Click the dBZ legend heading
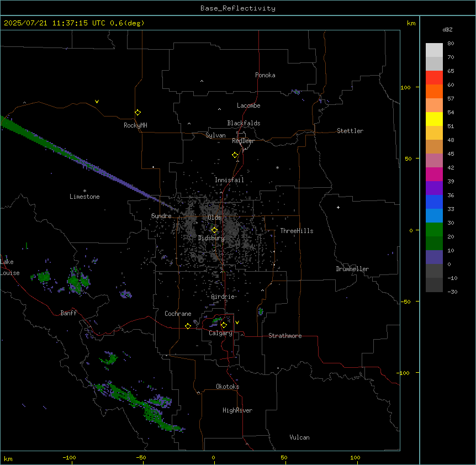 447,29
